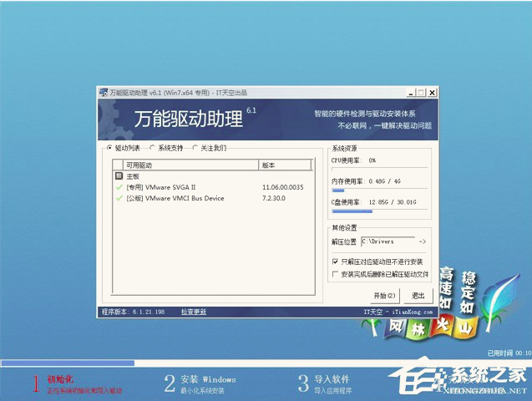
Task: Click step 1 初始化 label
Action: (60, 379)
